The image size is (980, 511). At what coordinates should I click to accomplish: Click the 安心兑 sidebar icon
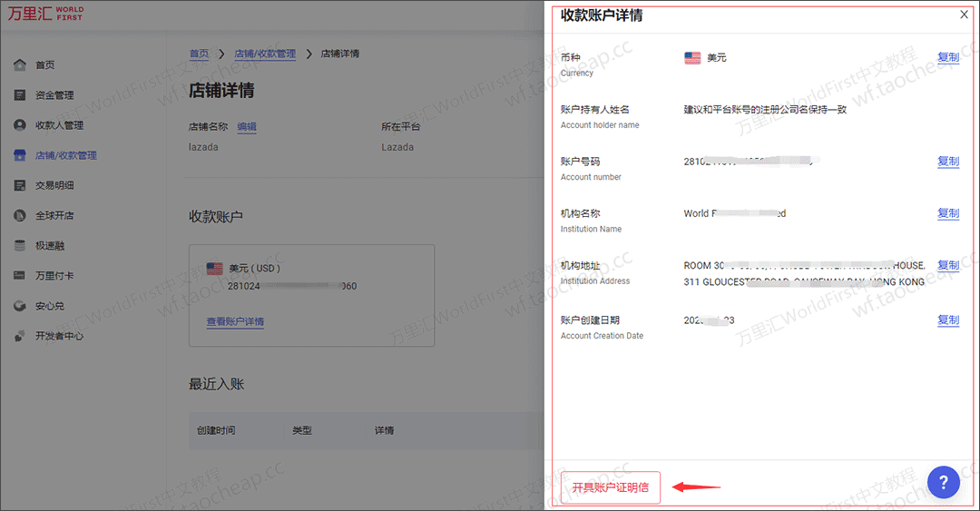pos(20,306)
